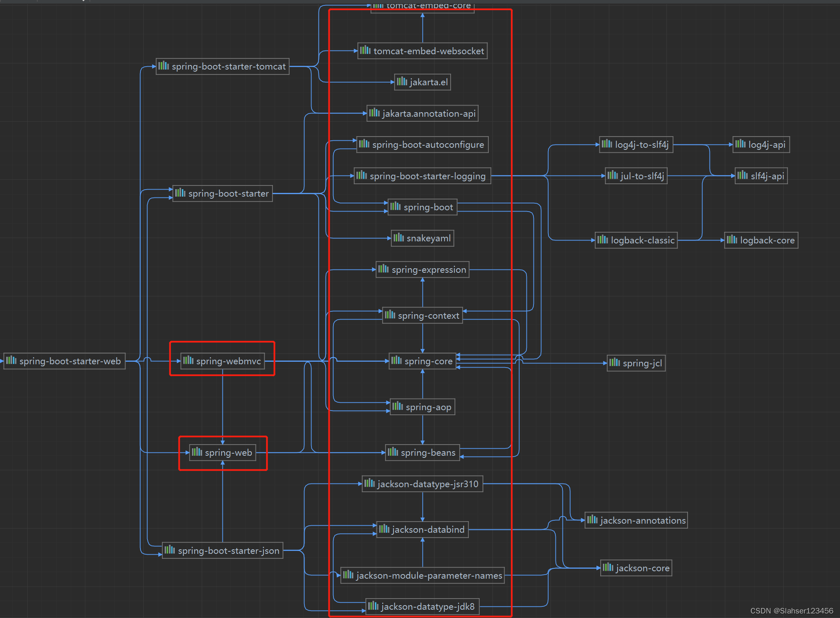
Task: Click the logback-classic library icon
Action: point(603,240)
